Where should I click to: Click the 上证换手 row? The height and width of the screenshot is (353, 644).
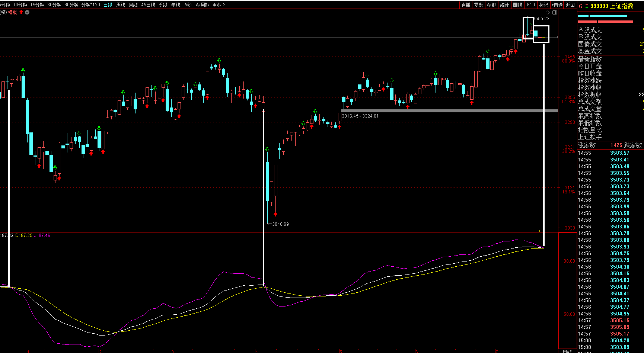click(610, 137)
